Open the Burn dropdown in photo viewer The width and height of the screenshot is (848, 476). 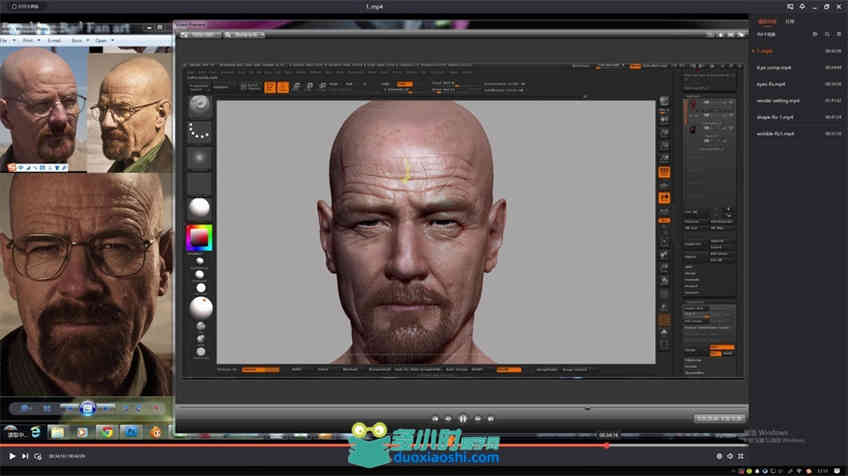80,40
